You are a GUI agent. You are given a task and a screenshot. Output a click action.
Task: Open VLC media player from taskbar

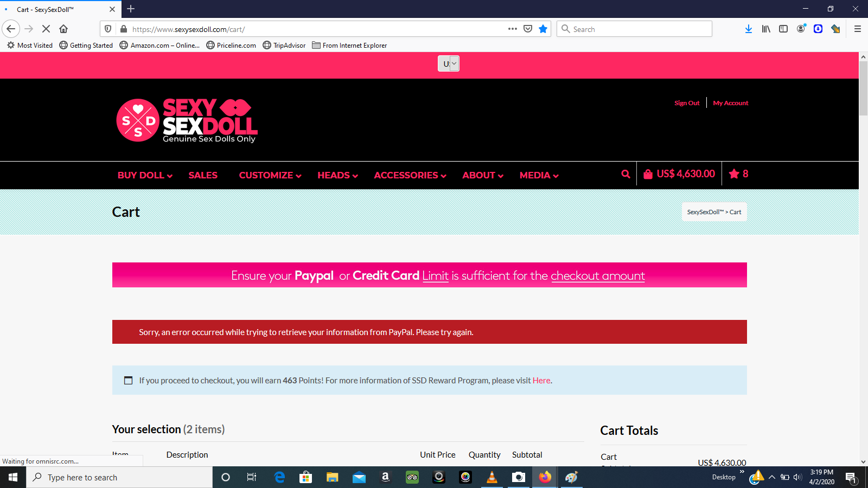pos(492,477)
